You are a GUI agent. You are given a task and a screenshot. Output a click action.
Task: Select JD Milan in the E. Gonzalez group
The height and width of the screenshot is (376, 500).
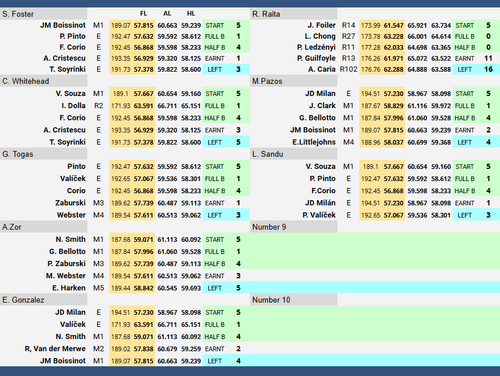pyautogui.click(x=70, y=312)
